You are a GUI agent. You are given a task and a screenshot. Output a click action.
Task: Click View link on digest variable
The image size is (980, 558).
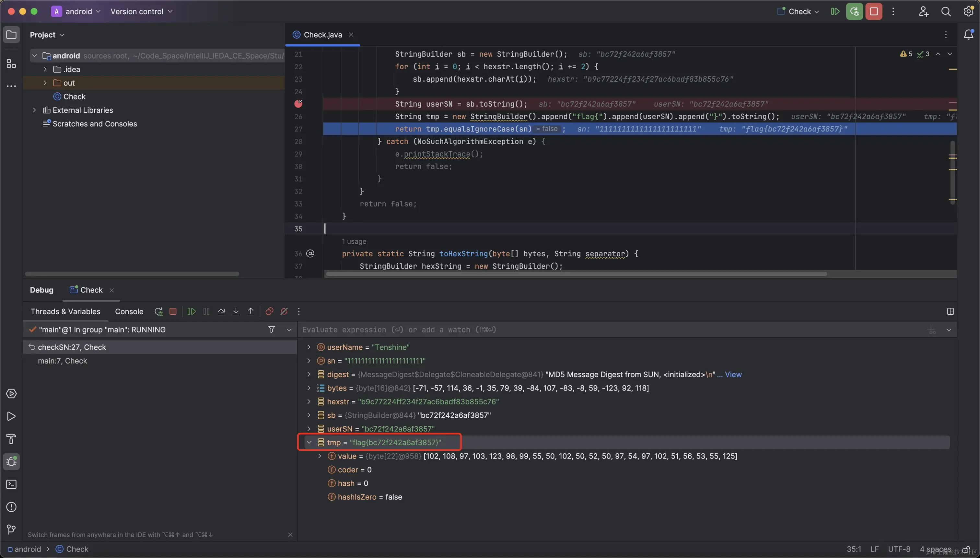click(x=733, y=374)
